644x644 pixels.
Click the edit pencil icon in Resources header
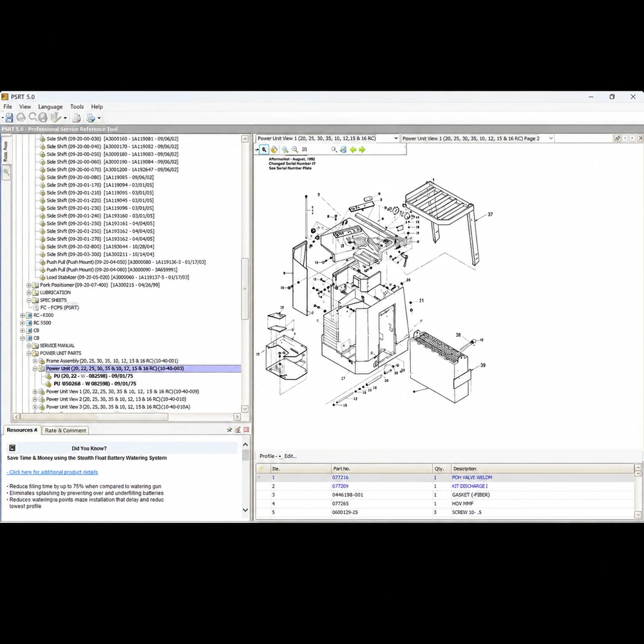click(238, 430)
